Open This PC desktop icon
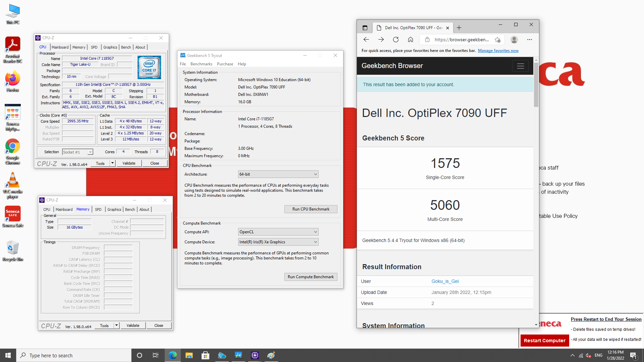The image size is (644, 362). pos(13,14)
